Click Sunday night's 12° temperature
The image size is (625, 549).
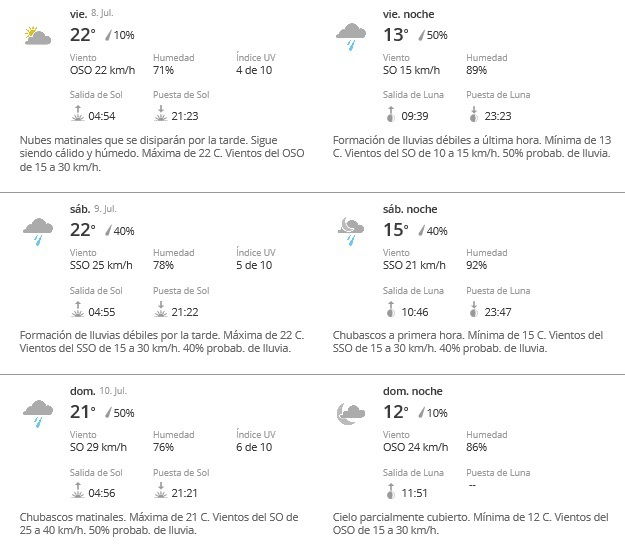(395, 412)
